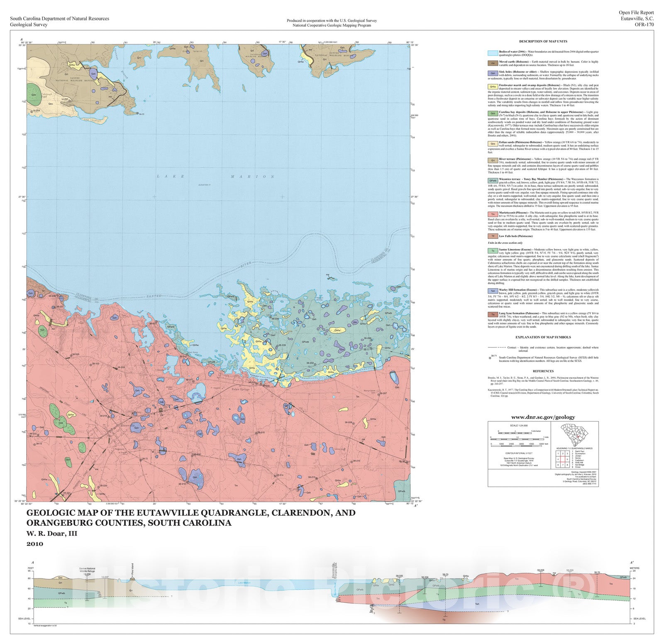664x644 pixels.
Task: Click the Carolina bay 'Qcb' legend swatch
Action: (493, 113)
